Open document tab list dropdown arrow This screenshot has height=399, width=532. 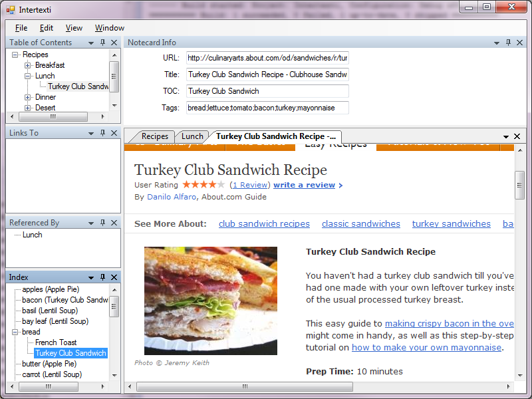point(506,137)
